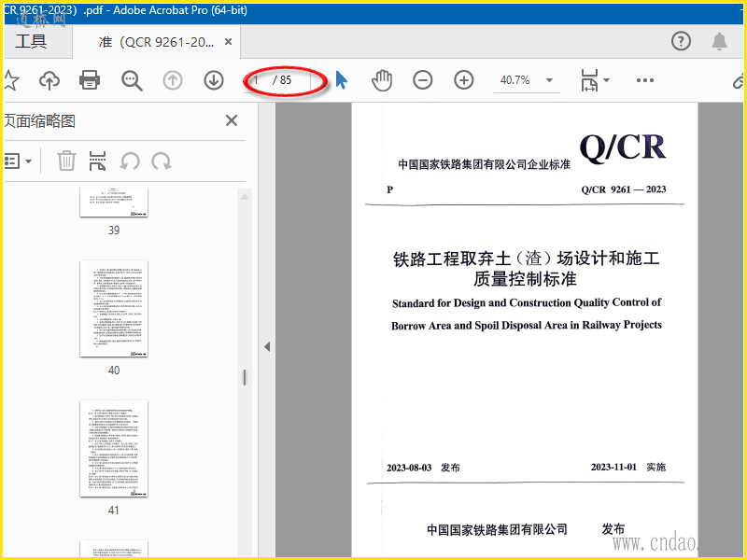Collapse the navigation pane with the triangle
747x560 pixels.
pyautogui.click(x=267, y=346)
